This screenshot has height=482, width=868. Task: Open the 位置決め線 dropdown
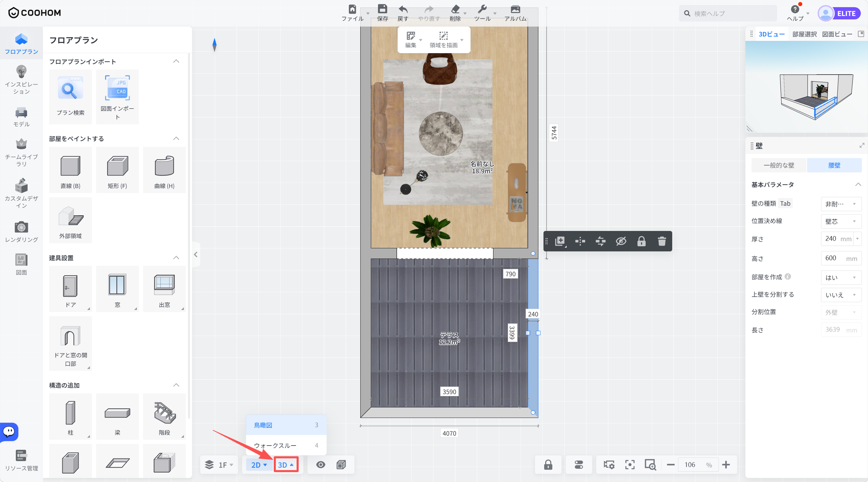(841, 221)
